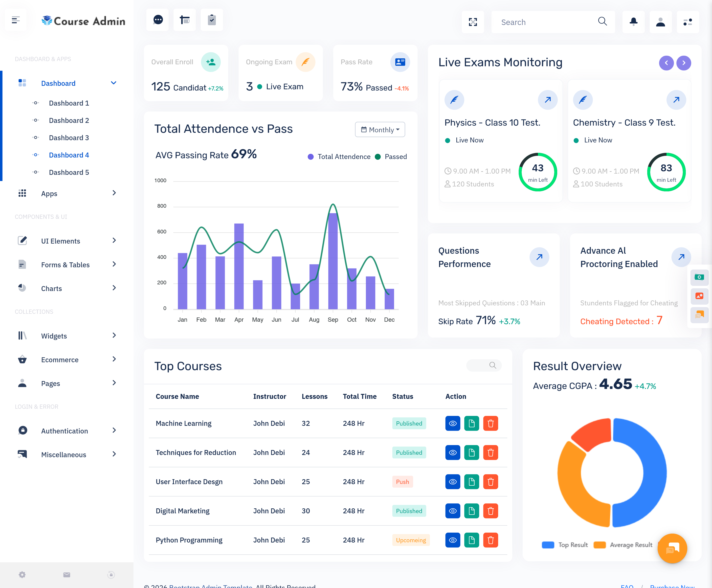The image size is (712, 588).
Task: Go to previous live exam slide
Action: coord(666,63)
